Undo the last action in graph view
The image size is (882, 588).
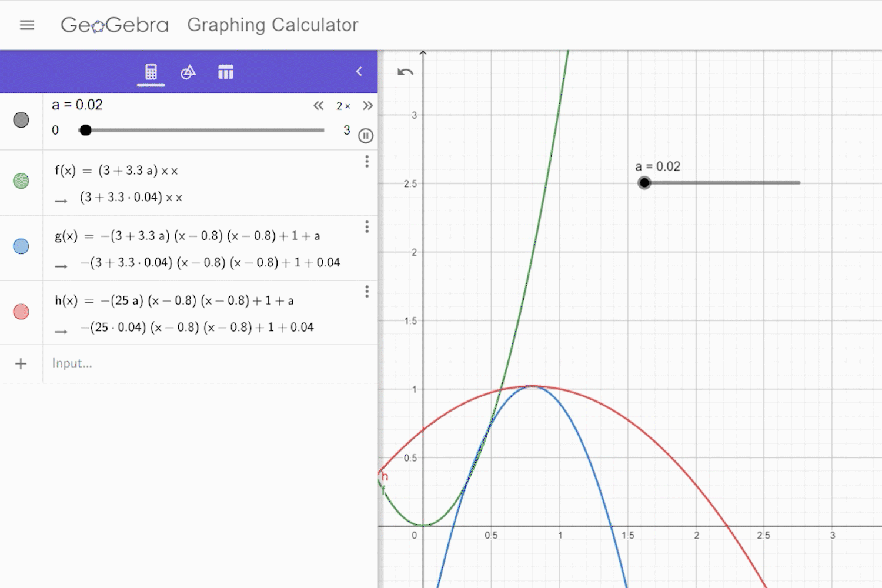point(405,72)
